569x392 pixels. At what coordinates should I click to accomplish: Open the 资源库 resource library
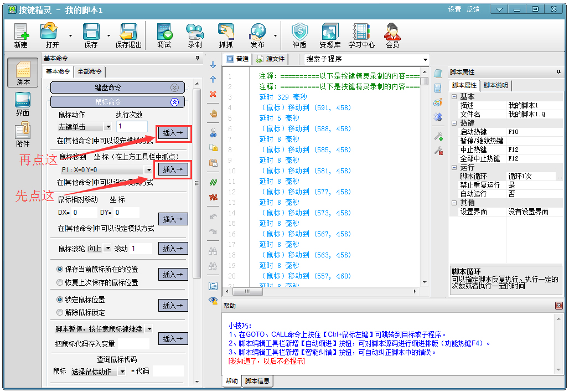[x=330, y=35]
